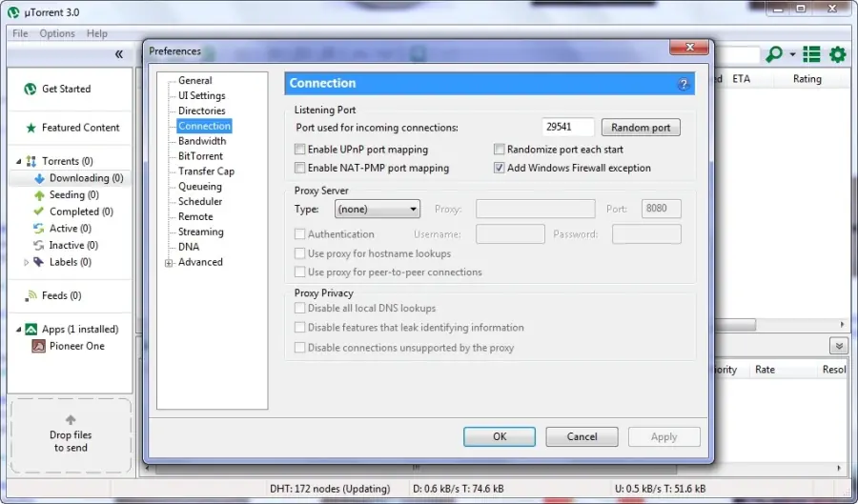Viewport: 858px width, 504px height.
Task: Click the Drop files upload arrow
Action: click(x=71, y=420)
